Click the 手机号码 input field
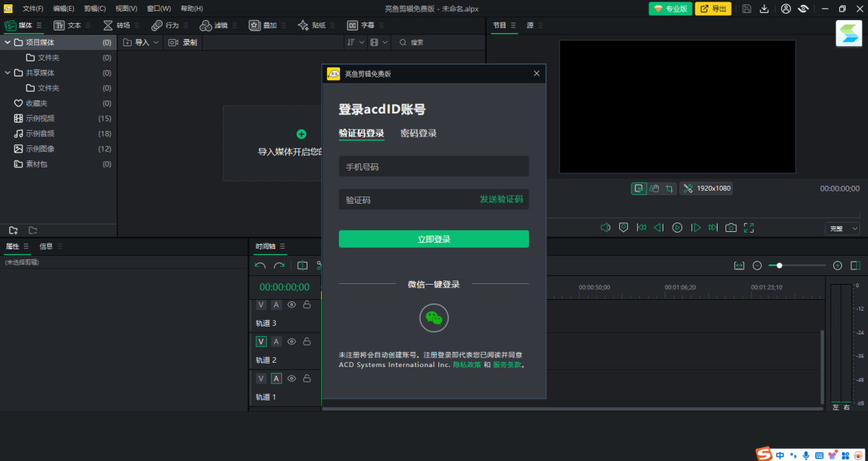Image resolution: width=868 pixels, height=461 pixels. point(434,166)
